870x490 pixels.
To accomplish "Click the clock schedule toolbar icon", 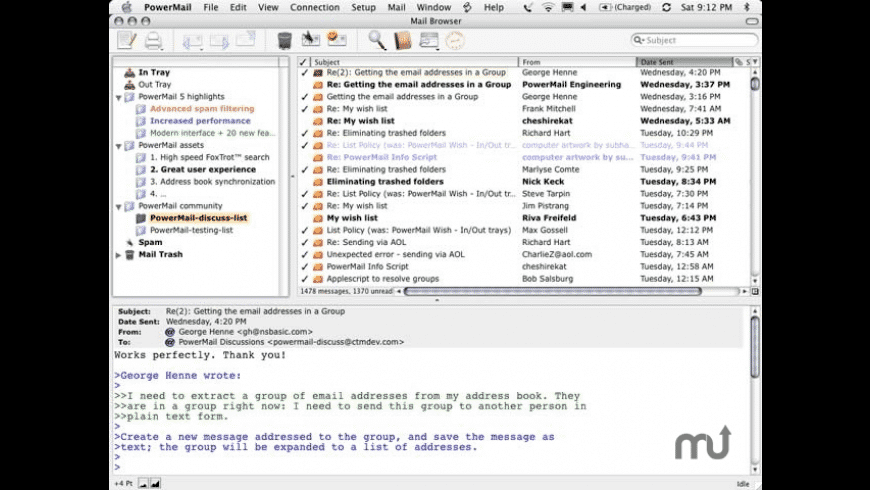I will [x=455, y=41].
